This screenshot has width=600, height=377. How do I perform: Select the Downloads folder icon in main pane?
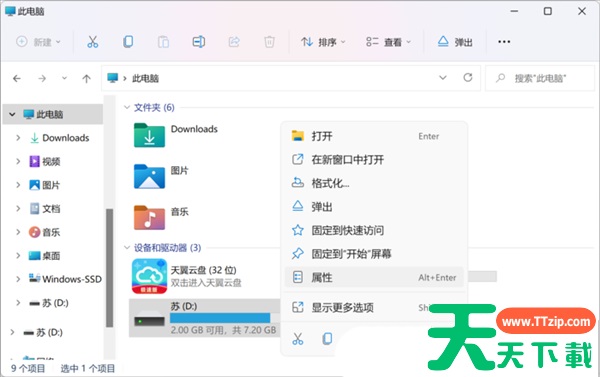pyautogui.click(x=149, y=135)
